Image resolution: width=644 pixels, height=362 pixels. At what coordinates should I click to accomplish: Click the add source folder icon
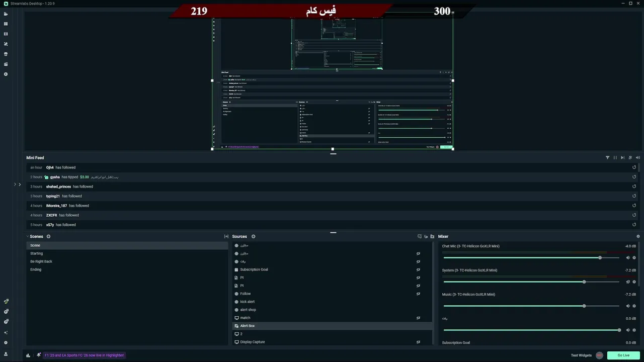[432, 236]
